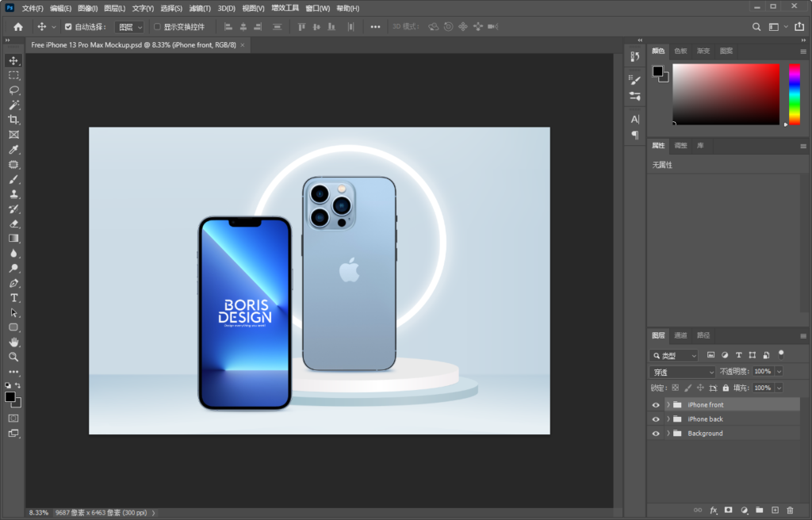
Task: Select the Gradient tool
Action: coord(13,239)
